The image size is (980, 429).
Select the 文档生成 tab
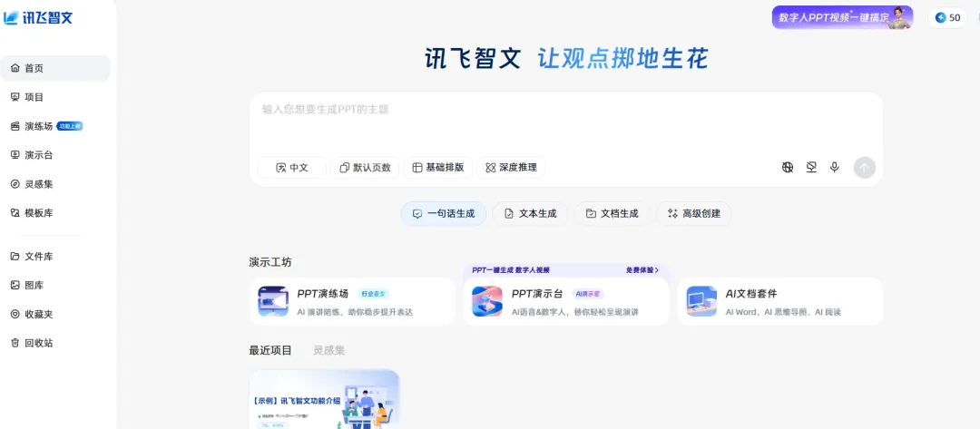[x=612, y=213]
